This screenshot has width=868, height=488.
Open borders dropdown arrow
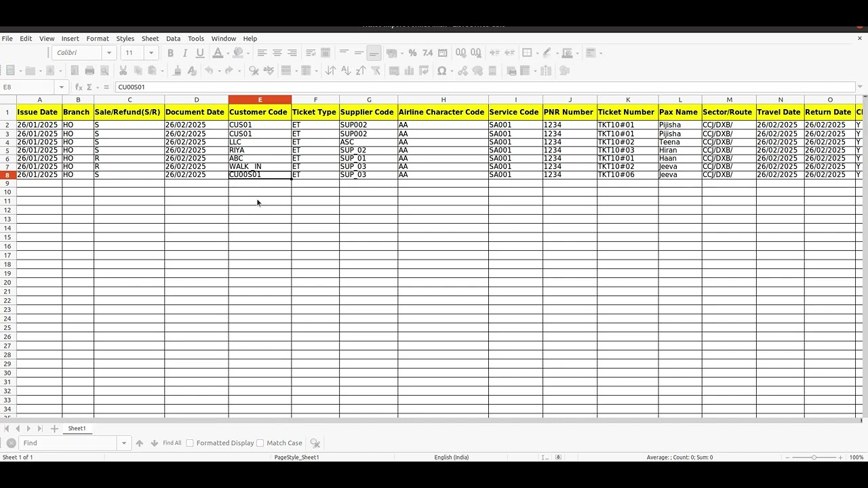click(x=536, y=53)
